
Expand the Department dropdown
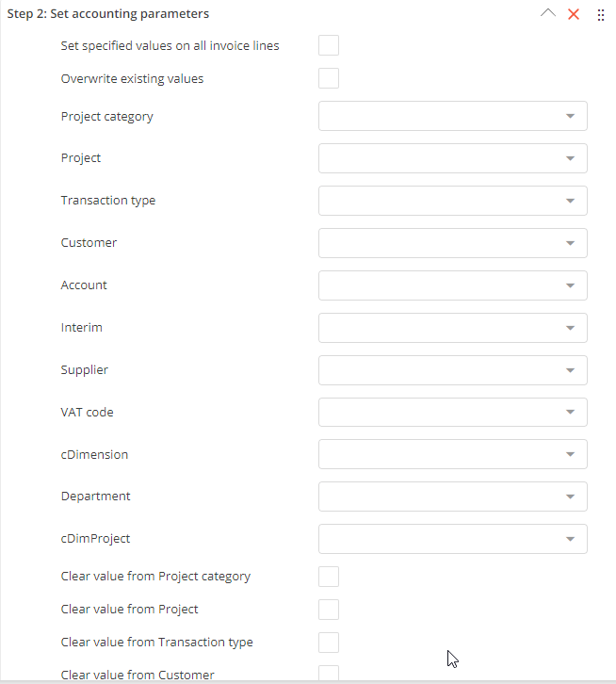coord(569,497)
